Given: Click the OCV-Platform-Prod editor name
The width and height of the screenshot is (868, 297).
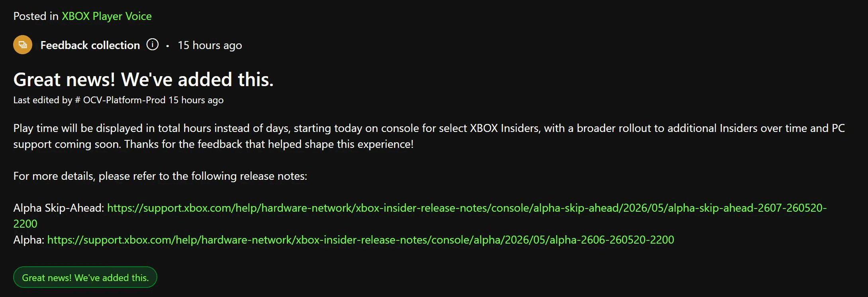Looking at the screenshot, I should tap(124, 100).
